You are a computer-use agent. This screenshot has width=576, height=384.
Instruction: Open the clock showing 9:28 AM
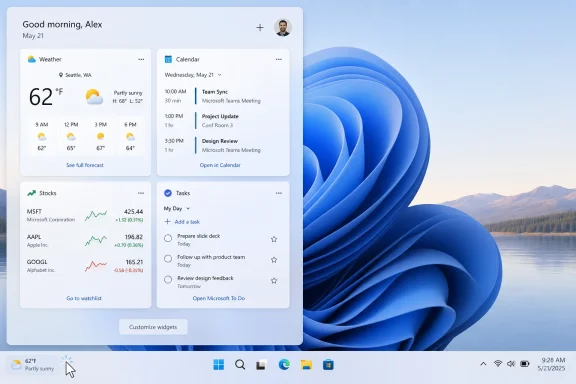click(551, 364)
